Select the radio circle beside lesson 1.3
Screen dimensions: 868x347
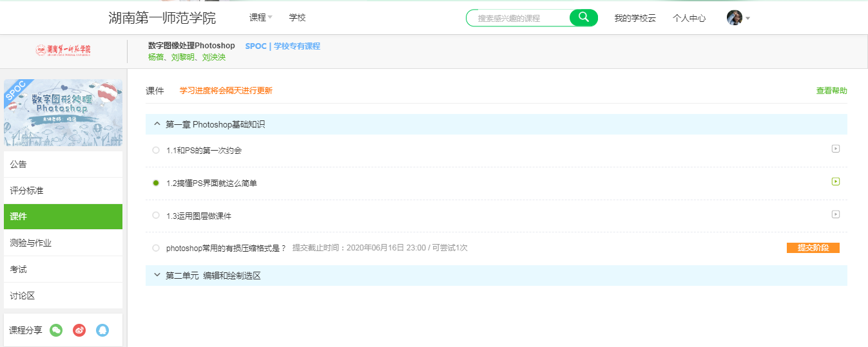(x=156, y=216)
